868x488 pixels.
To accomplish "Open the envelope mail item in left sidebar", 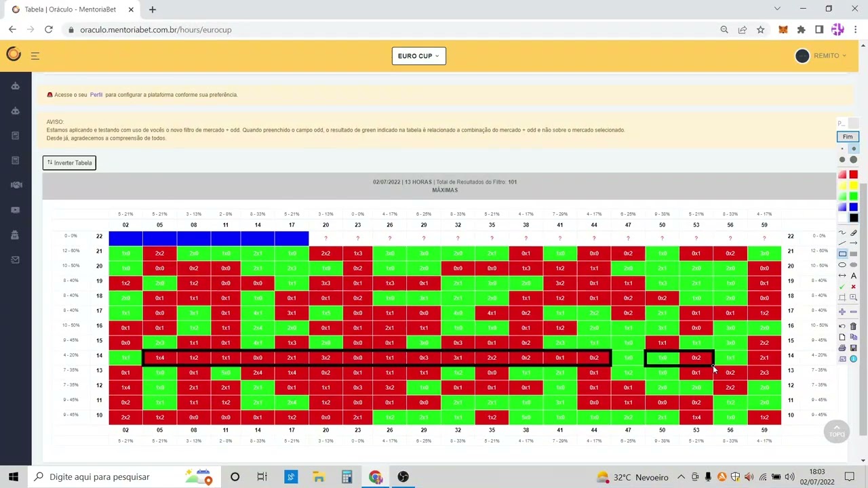I will tap(16, 260).
